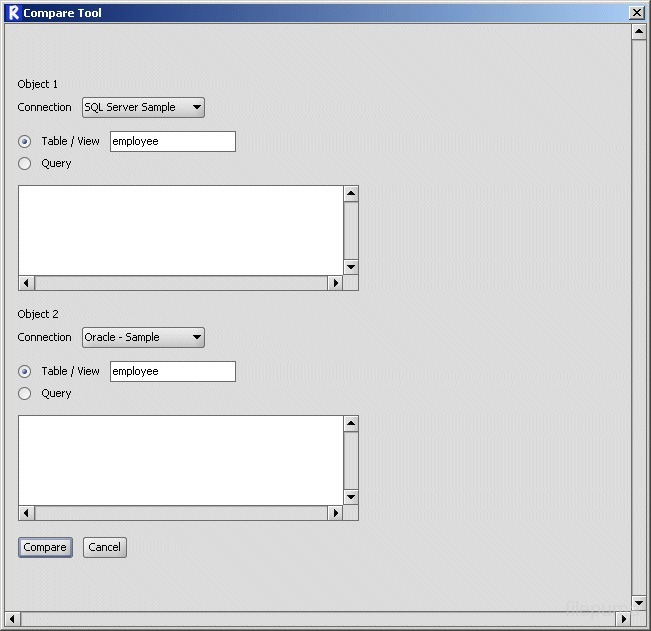Screen dimensions: 651x631
Task: Click inside Object 2 query text area
Action: coord(181,460)
